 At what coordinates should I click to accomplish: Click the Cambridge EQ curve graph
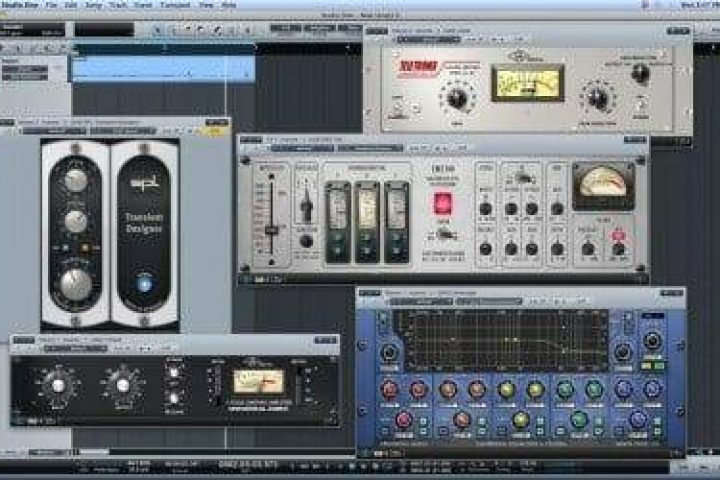(505, 340)
